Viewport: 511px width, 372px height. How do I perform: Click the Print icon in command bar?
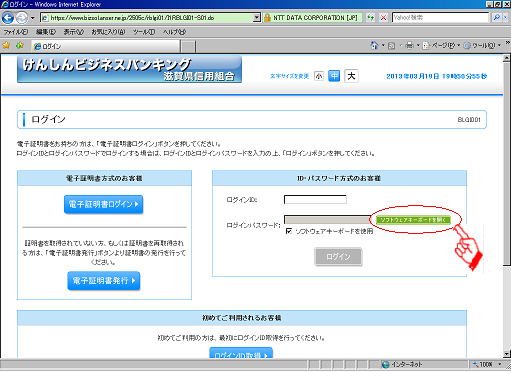point(409,45)
